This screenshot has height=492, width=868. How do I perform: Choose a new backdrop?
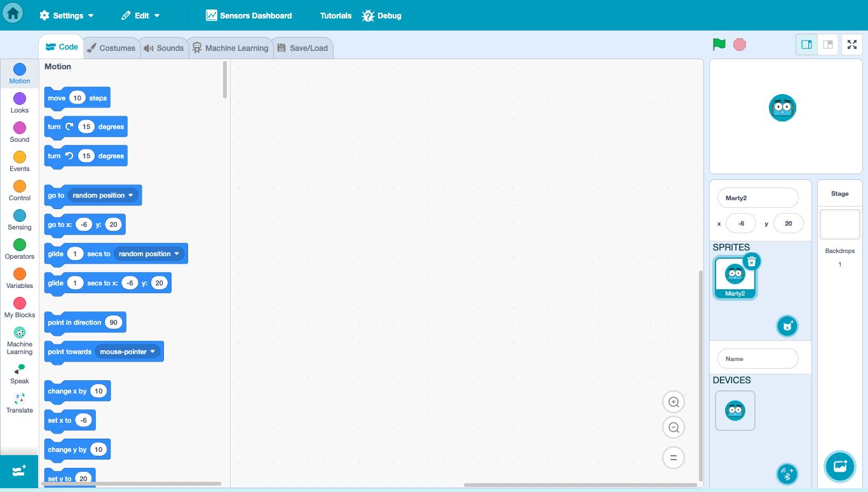pyautogui.click(x=840, y=466)
